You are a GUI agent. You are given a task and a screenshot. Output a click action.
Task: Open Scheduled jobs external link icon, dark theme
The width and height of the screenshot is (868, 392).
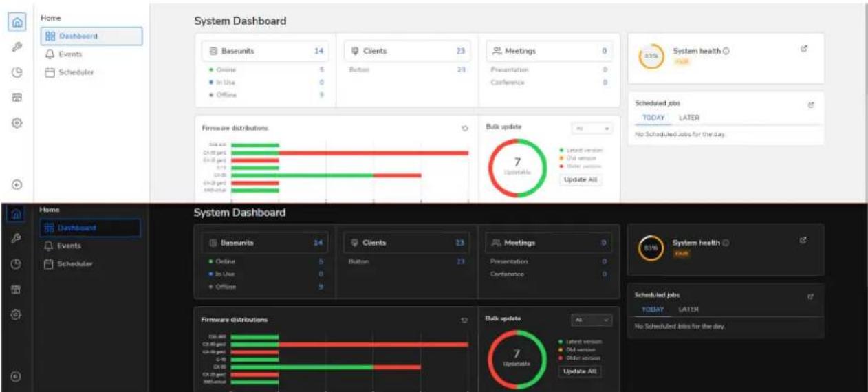(x=810, y=296)
